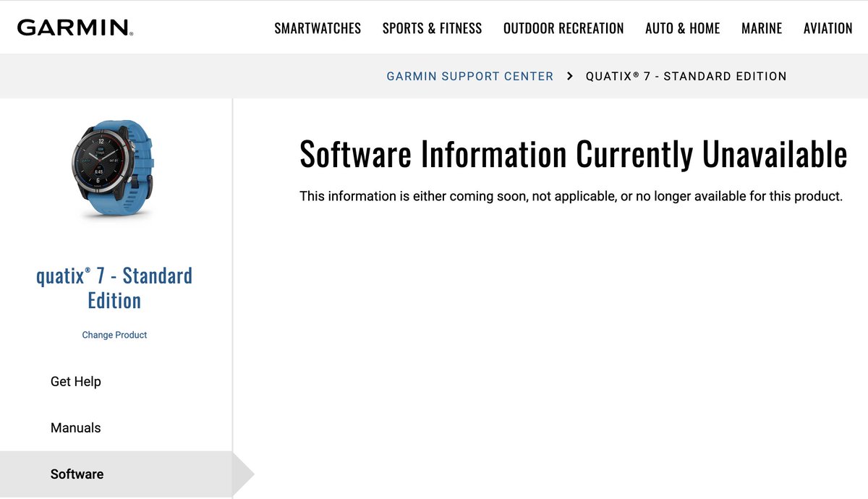Click the 'coming soon, not applicable' message text
Screen dimensions: 868x499
point(571,196)
